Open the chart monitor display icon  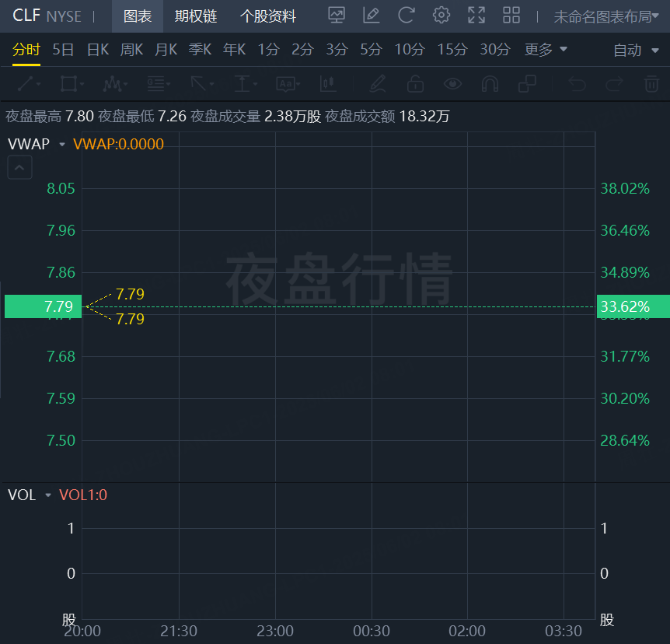pyautogui.click(x=337, y=16)
